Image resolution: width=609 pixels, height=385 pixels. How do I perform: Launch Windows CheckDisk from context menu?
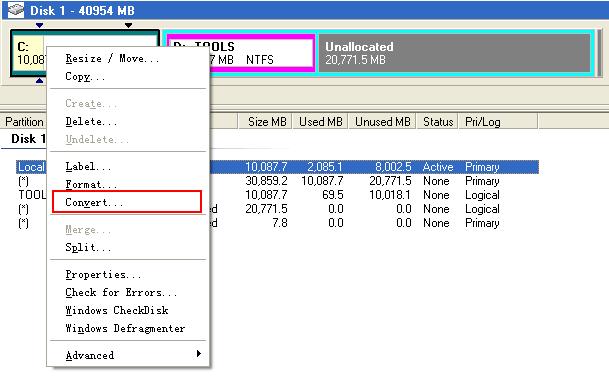(117, 310)
